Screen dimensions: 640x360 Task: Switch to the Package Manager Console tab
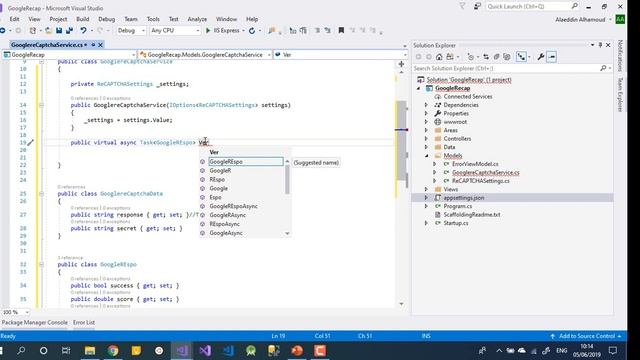tap(35, 322)
